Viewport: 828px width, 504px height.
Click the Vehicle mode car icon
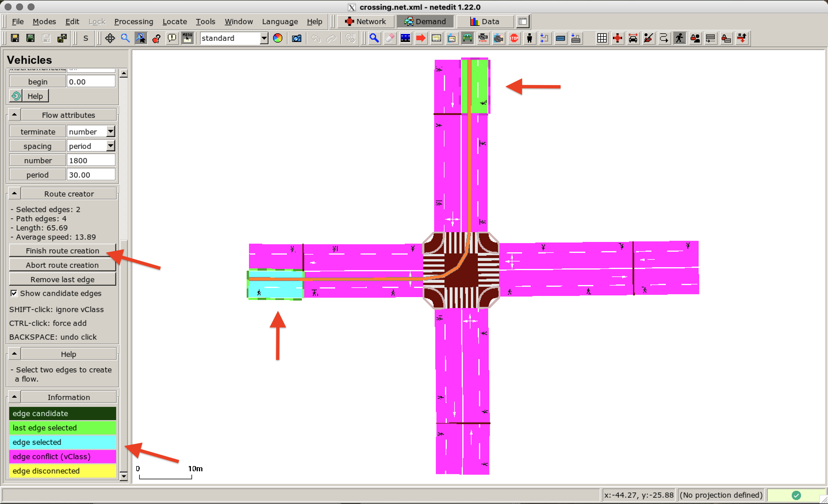(467, 38)
